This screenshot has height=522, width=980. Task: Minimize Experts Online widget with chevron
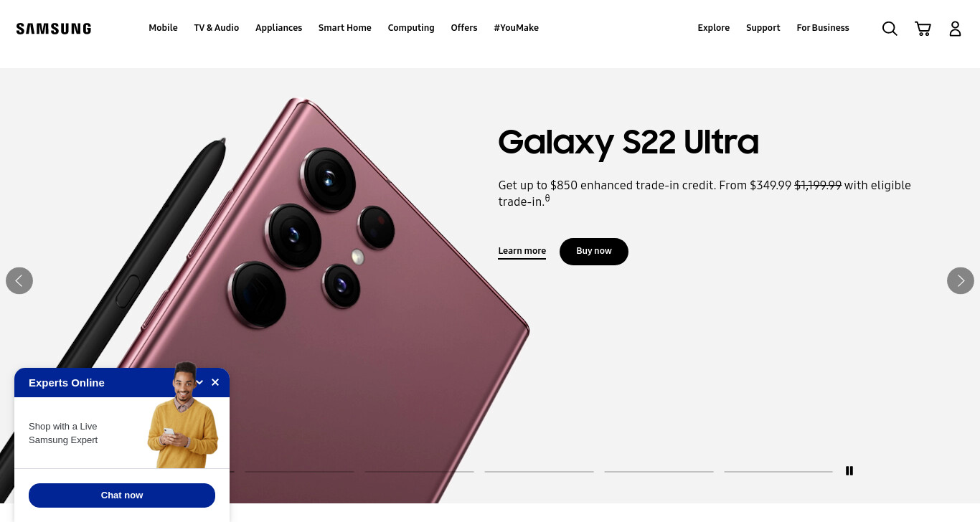(199, 382)
